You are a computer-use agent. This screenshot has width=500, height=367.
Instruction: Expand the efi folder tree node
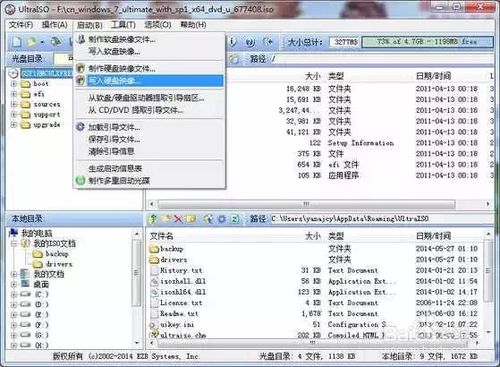tap(14, 94)
